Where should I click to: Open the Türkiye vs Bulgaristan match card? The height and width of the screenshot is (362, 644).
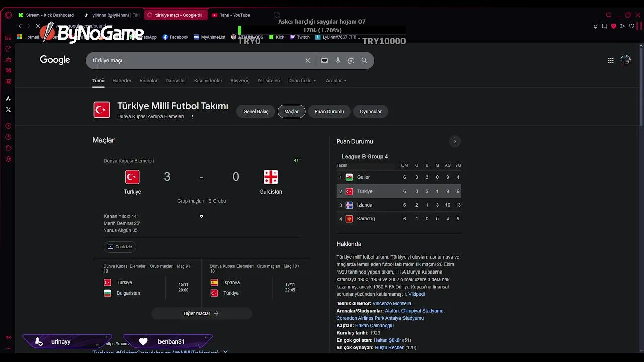(147, 283)
